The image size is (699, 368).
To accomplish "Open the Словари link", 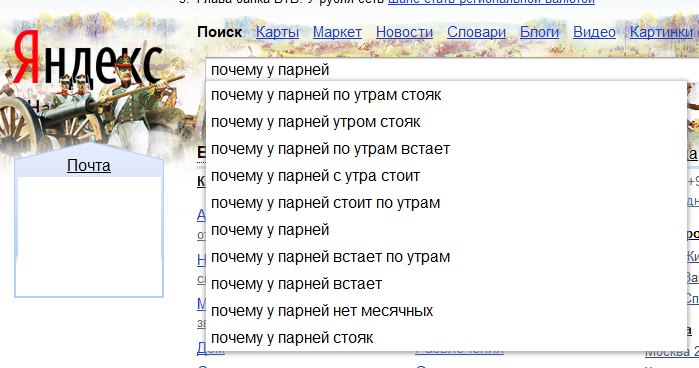I will [x=477, y=32].
